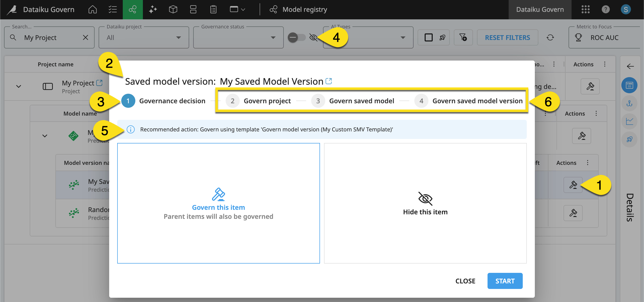644x302 pixels.
Task: Select the anchor icon in the Details sidebar
Action: [629, 104]
